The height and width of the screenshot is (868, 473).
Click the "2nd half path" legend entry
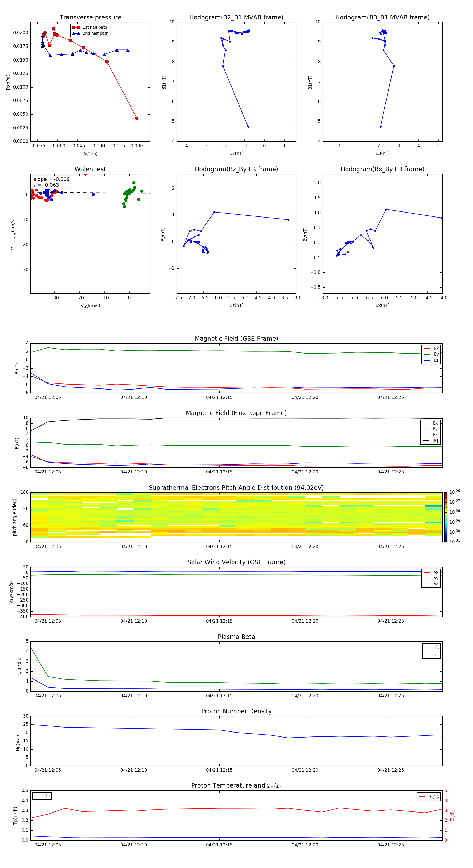click(90, 33)
